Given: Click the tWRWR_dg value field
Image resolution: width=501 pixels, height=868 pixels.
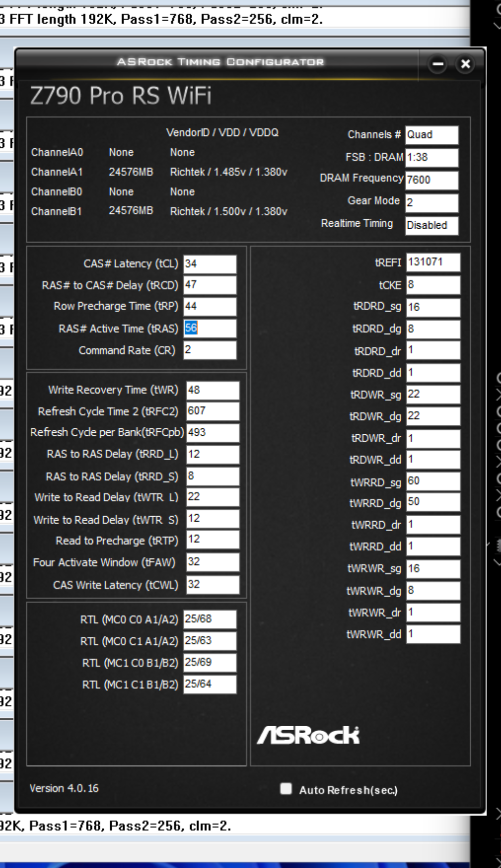Looking at the screenshot, I should tap(433, 590).
